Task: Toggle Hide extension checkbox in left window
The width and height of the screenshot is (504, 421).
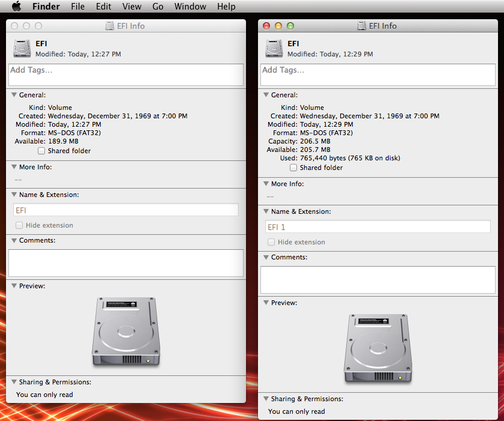Action: coord(19,225)
